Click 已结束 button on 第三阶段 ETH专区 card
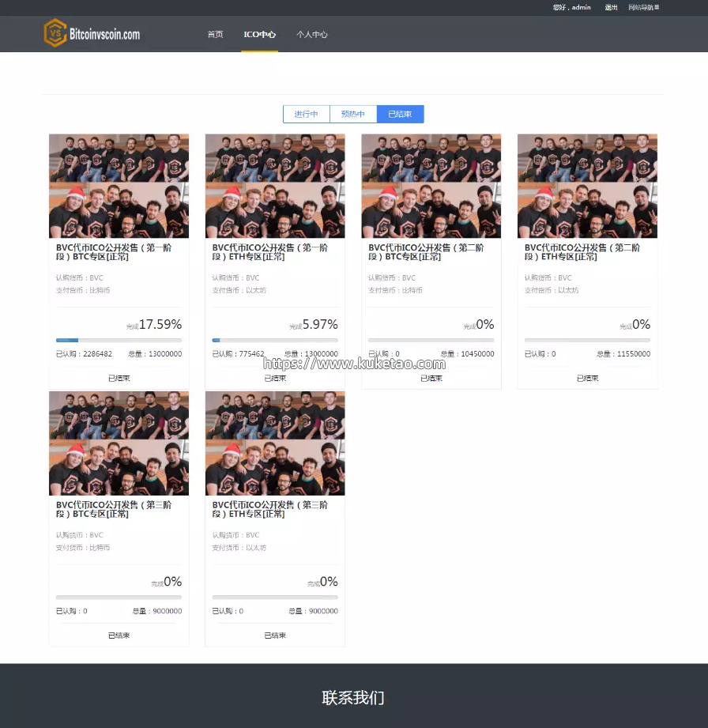This screenshot has height=728, width=708. [x=275, y=636]
